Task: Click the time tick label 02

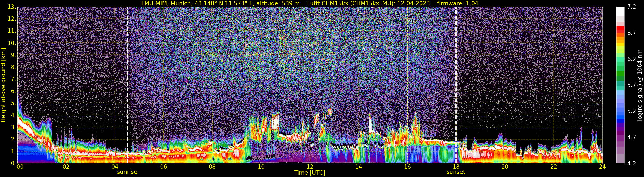Action: 66,167
